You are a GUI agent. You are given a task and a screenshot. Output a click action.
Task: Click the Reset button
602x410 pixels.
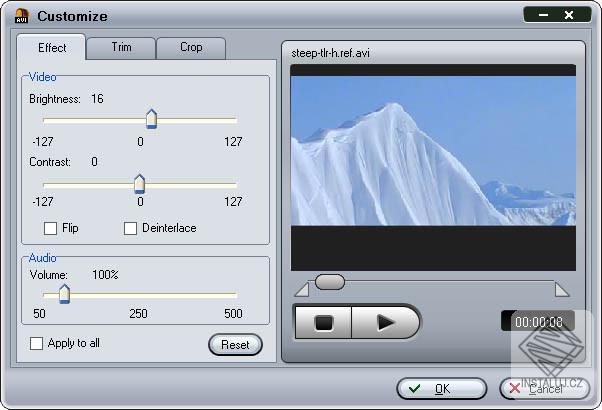[x=235, y=345]
